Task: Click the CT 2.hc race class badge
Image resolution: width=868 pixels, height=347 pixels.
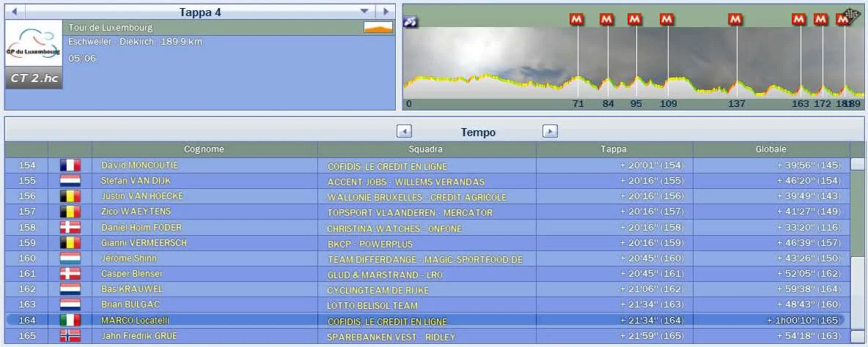Action: click(x=34, y=78)
